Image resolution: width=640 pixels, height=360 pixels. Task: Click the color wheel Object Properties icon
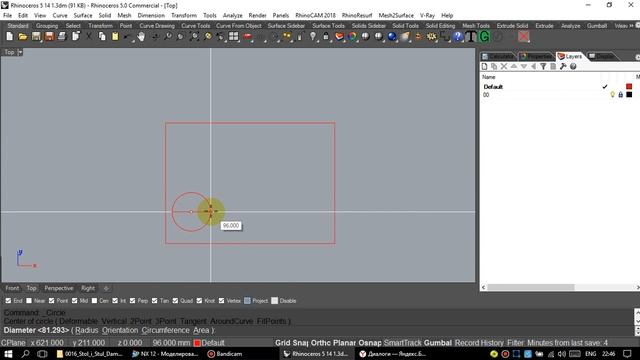352,37
